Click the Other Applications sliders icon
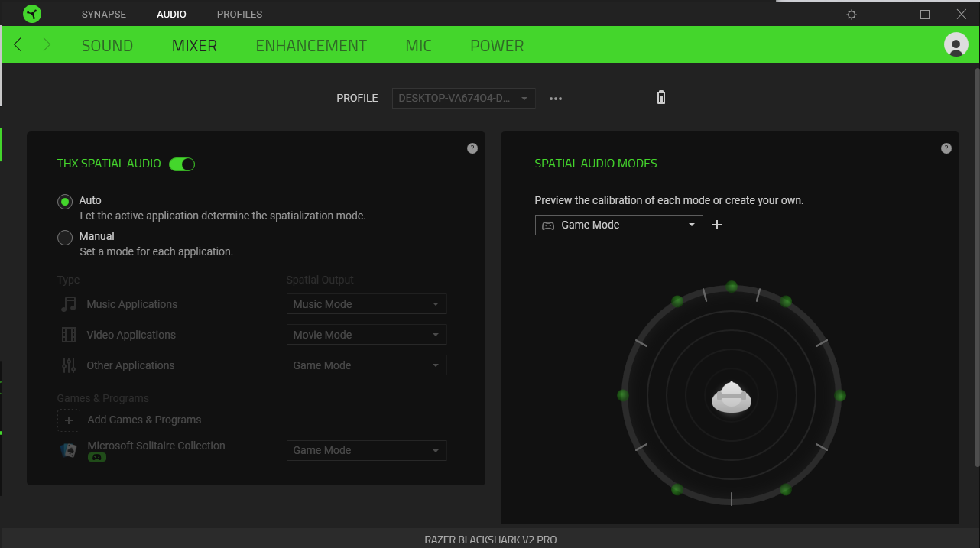The height and width of the screenshot is (548, 980). click(x=69, y=365)
